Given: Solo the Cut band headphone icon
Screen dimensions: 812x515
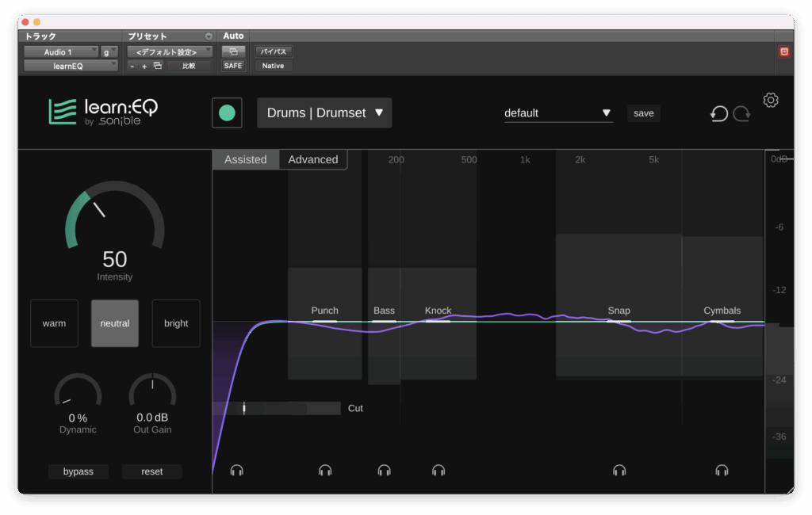Looking at the screenshot, I should 236,471.
